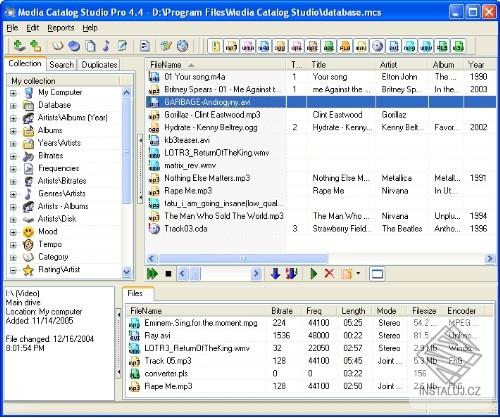Click the window view toggle icon
500x418 pixels.
point(377,274)
